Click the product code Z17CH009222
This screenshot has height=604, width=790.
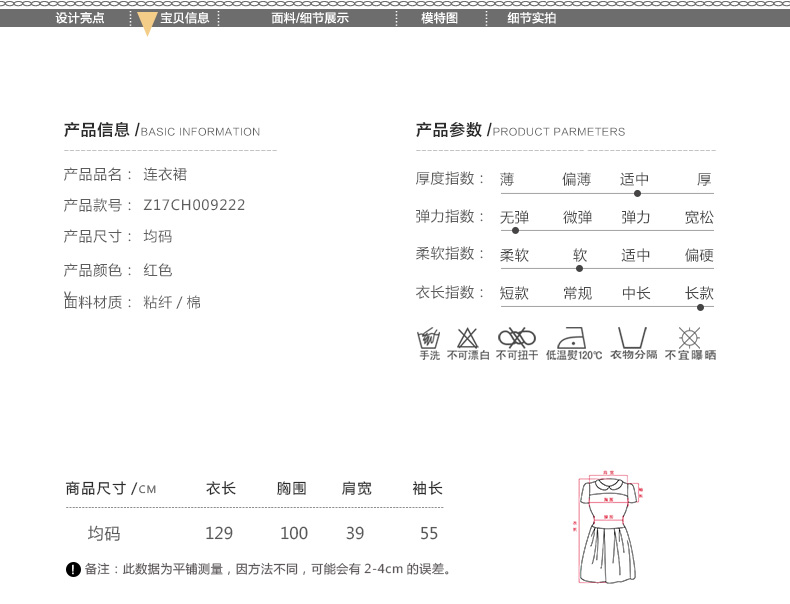point(194,205)
